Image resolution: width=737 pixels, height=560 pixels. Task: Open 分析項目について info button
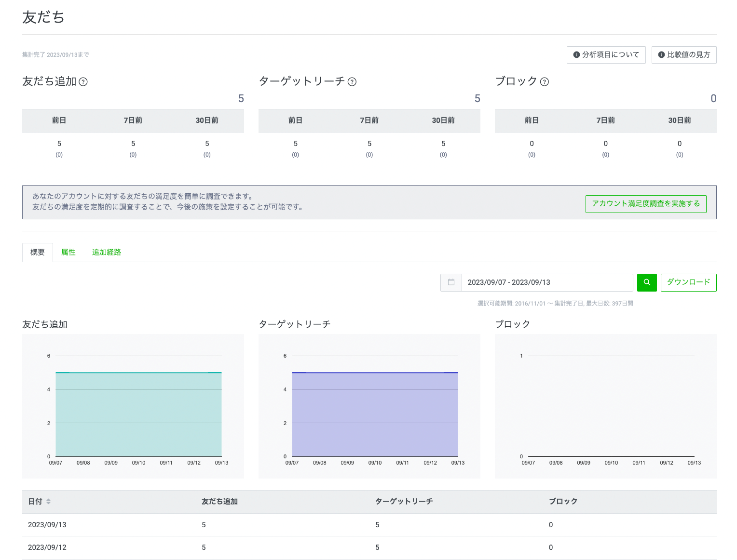[606, 55]
